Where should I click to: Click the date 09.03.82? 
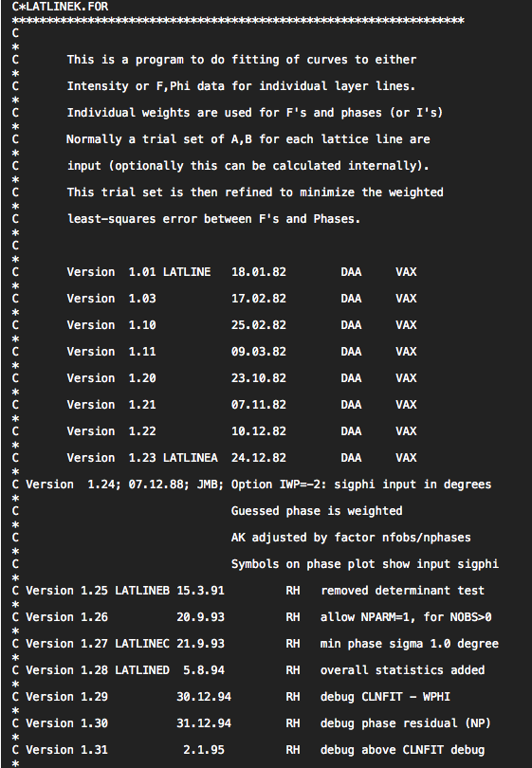[x=259, y=351]
